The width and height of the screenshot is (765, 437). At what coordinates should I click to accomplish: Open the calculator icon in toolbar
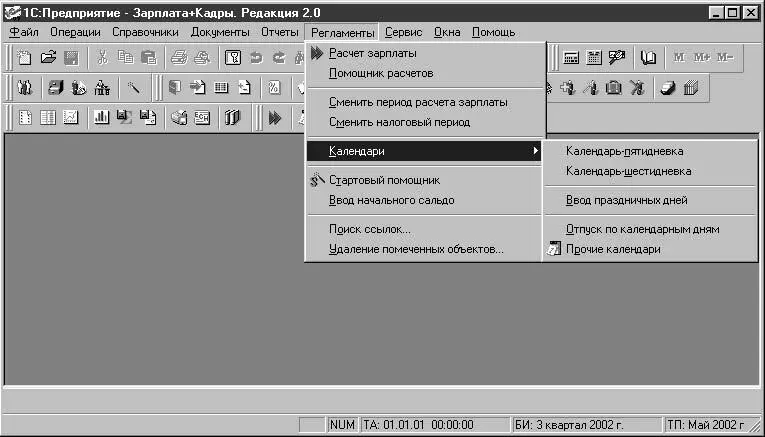click(x=571, y=58)
